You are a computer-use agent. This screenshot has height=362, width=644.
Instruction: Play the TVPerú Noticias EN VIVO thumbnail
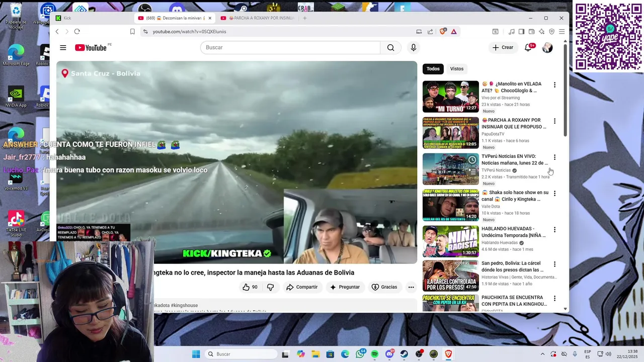click(451, 169)
